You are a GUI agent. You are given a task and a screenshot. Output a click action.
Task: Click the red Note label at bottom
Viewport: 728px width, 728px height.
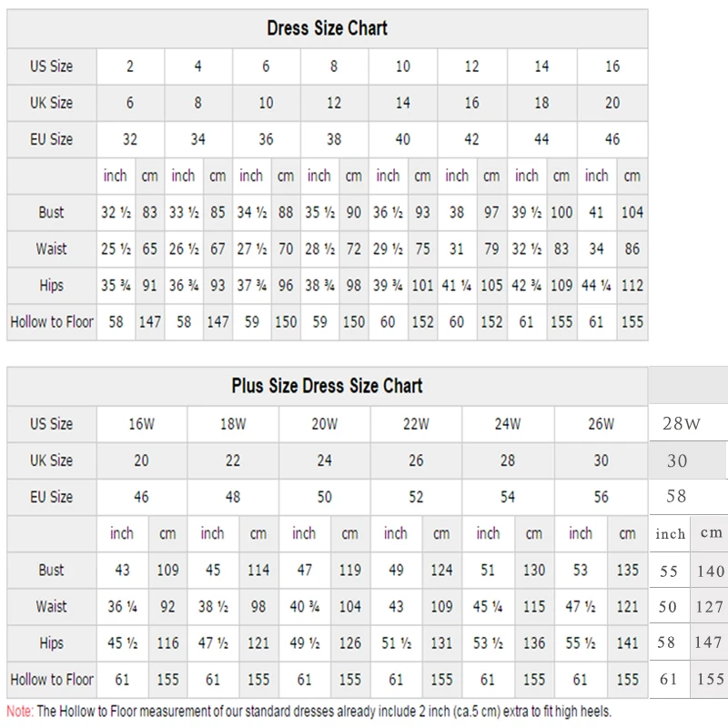pos(20,712)
